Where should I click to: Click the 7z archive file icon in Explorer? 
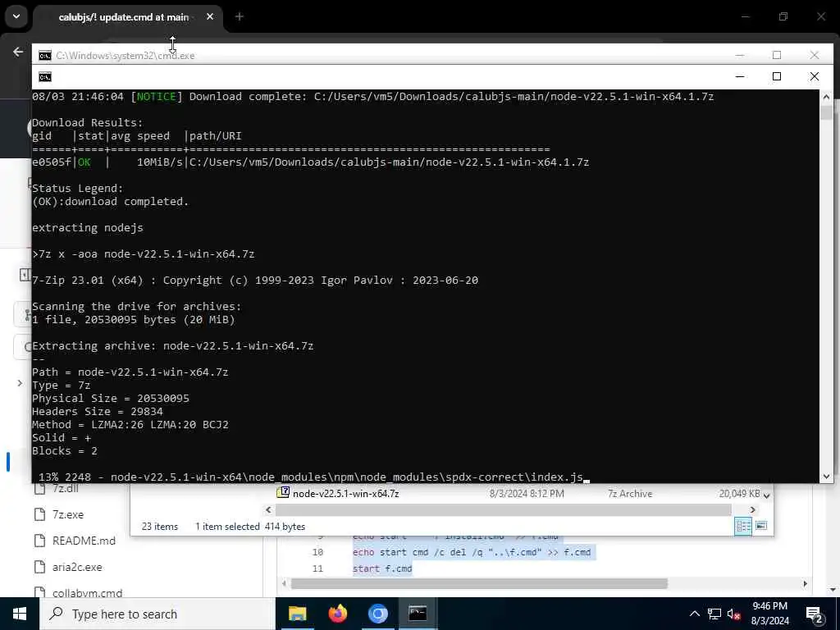point(283,492)
